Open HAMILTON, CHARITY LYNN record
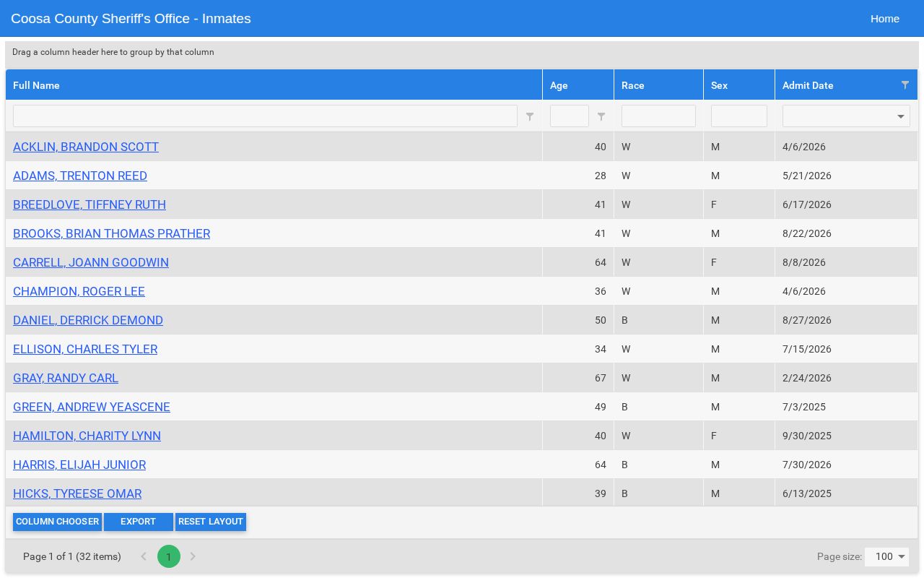The height and width of the screenshot is (578, 924). coord(87,436)
